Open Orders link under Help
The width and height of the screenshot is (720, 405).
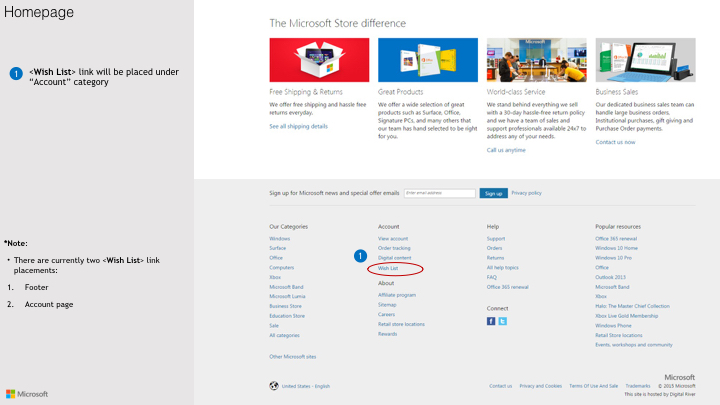pyautogui.click(x=495, y=248)
